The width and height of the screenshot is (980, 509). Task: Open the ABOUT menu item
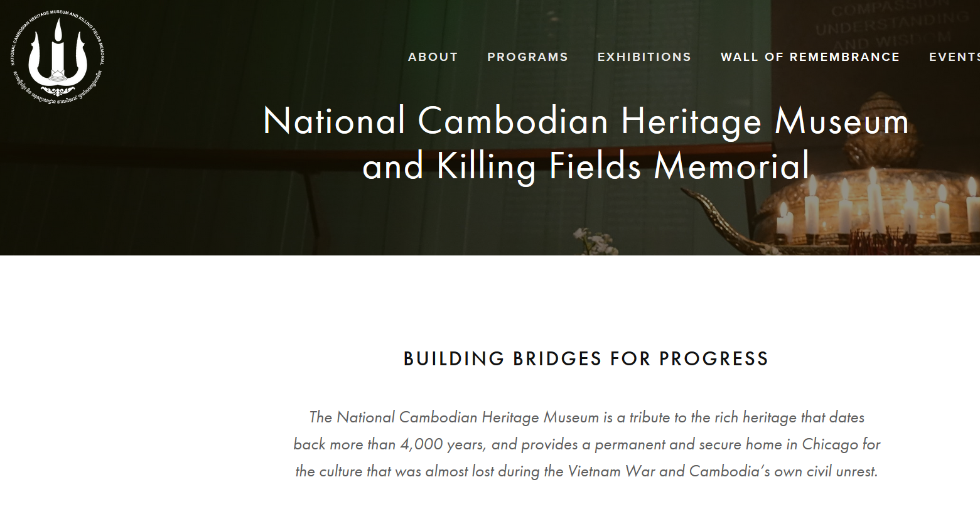click(433, 57)
